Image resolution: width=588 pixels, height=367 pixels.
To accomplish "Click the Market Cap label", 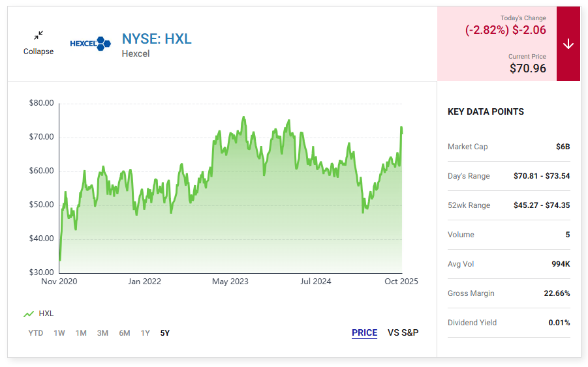I will point(468,147).
